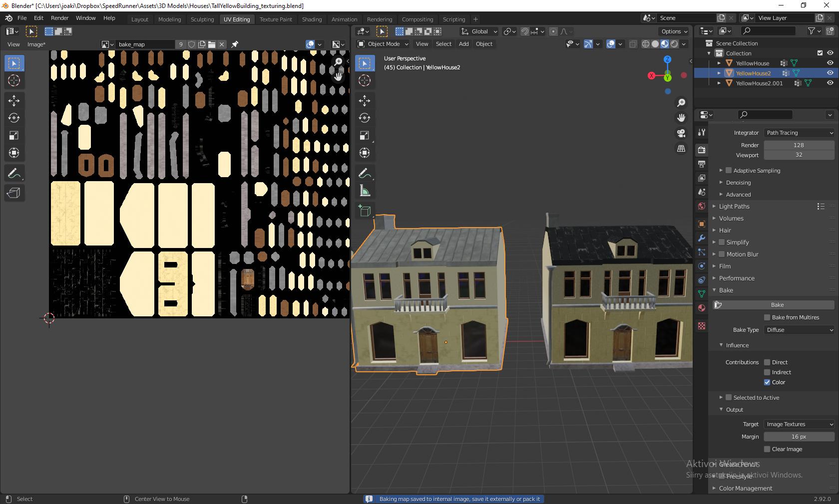The image size is (839, 504).
Task: Open the Add Cube tool in the toolbar
Action: [365, 211]
